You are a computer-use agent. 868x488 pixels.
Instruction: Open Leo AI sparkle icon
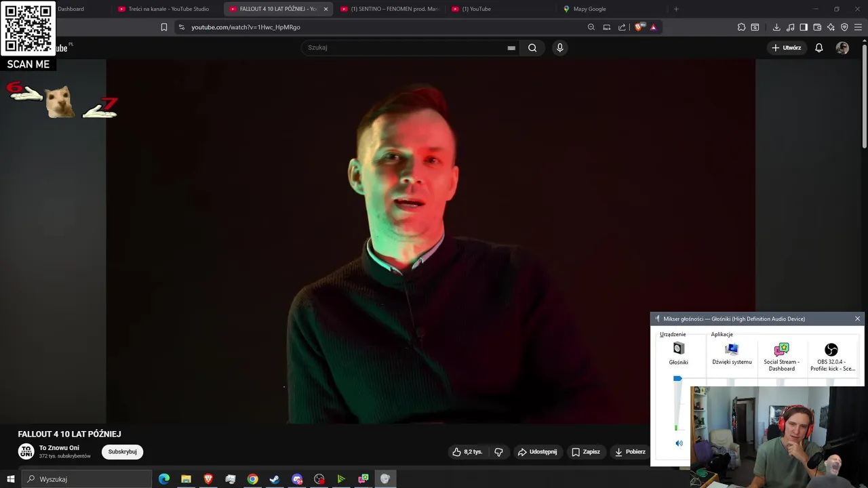(831, 27)
